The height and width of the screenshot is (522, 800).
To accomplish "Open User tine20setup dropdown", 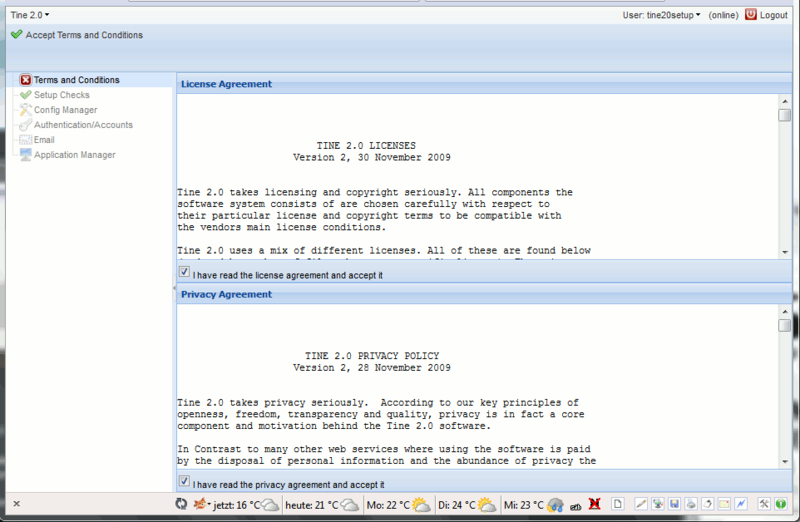I will pos(661,15).
